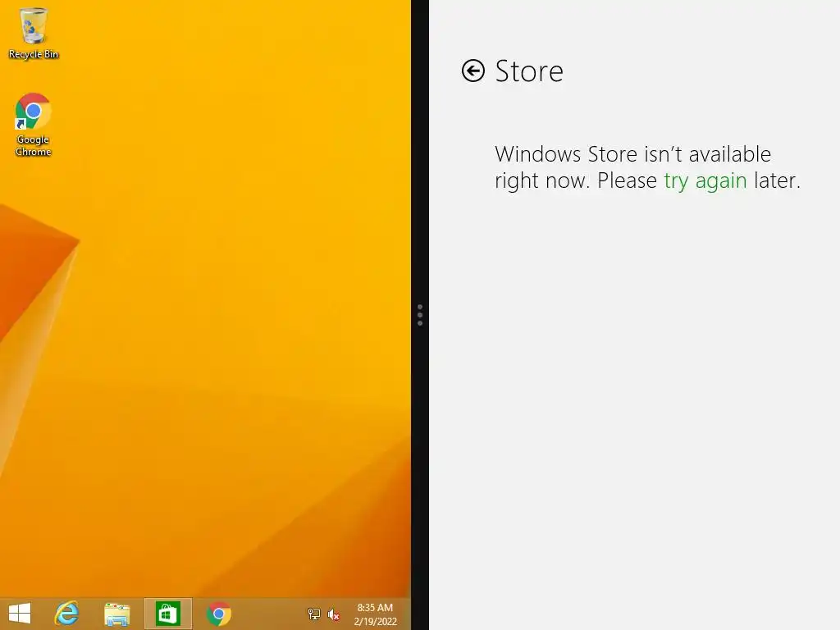Open the network status tray icon

[x=314, y=614]
